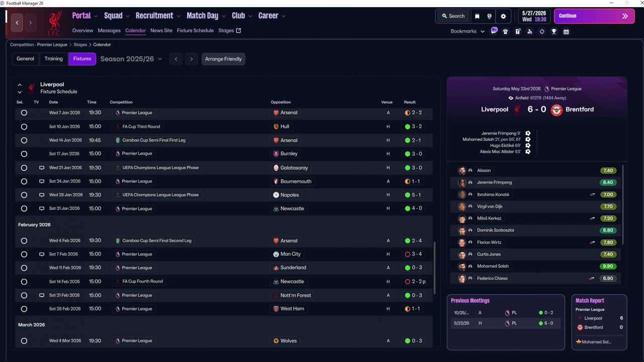Select the Wolves fixture radio button
The image size is (644, 362).
(24, 341)
